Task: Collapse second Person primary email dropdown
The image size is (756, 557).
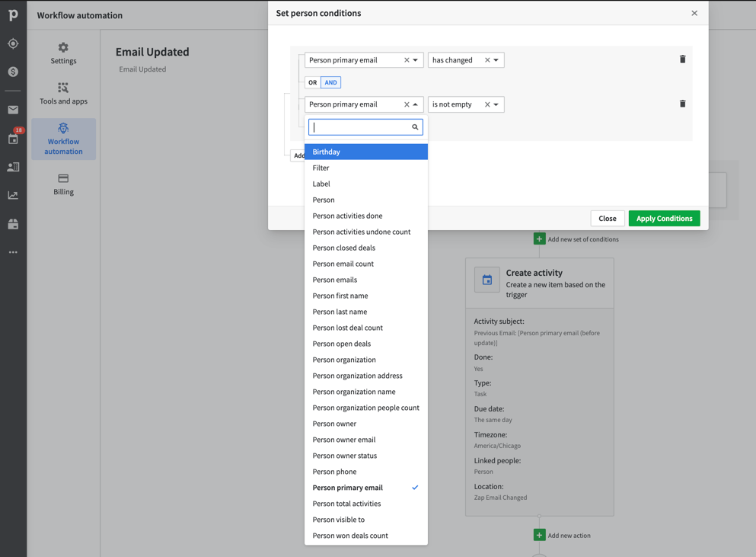Action: tap(415, 104)
